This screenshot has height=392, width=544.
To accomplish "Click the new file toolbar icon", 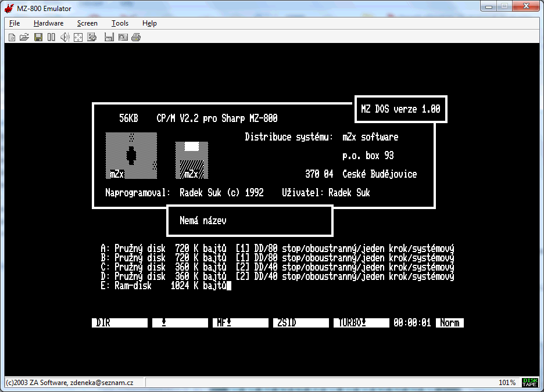I will pos(12,37).
